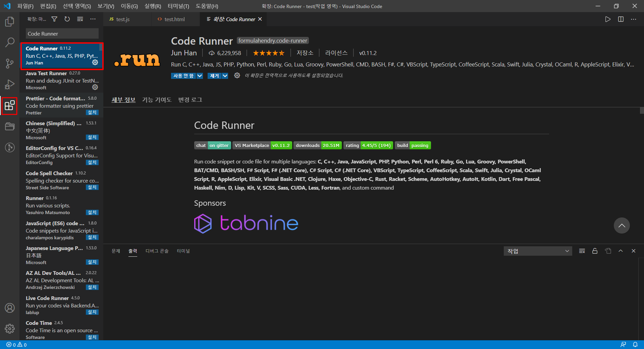Viewport: 644px width, 349px height.
Task: Close the bottom panel
Action: (x=634, y=251)
